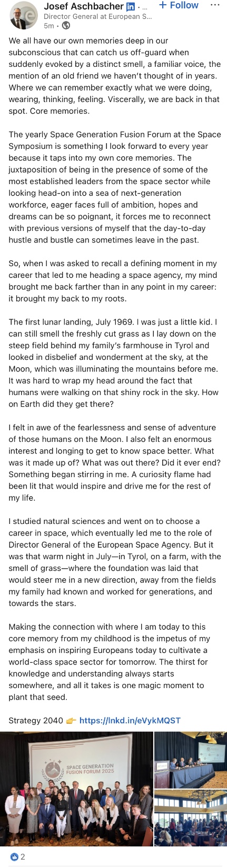Click the pointing hand emoji
Image resolution: width=227 pixels, height=868 pixels.
71,721
